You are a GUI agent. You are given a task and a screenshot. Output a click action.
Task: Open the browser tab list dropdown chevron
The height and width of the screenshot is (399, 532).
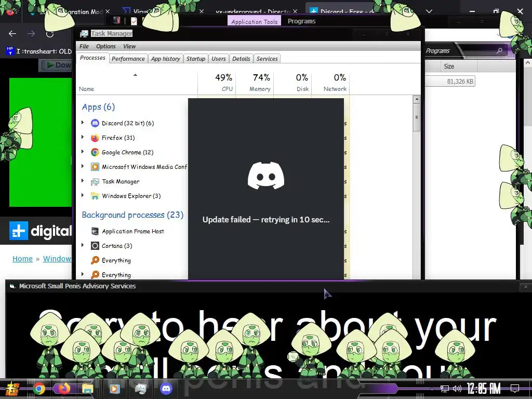click(429, 11)
